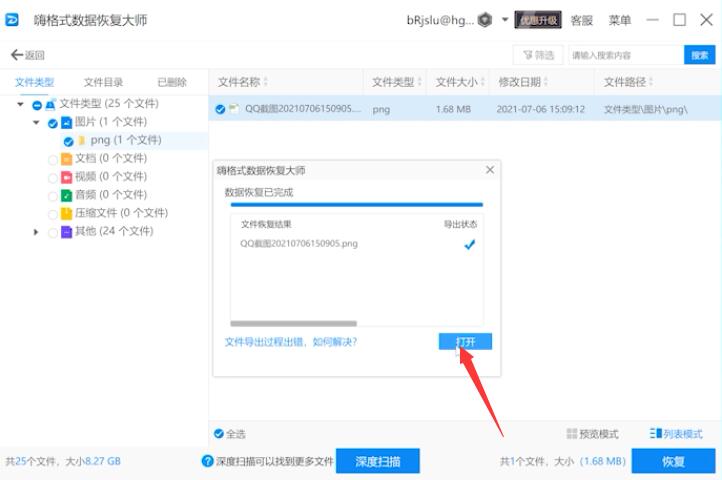Check the 视频 (0 个文件) checkbox
This screenshot has height=480, width=722.
(52, 178)
